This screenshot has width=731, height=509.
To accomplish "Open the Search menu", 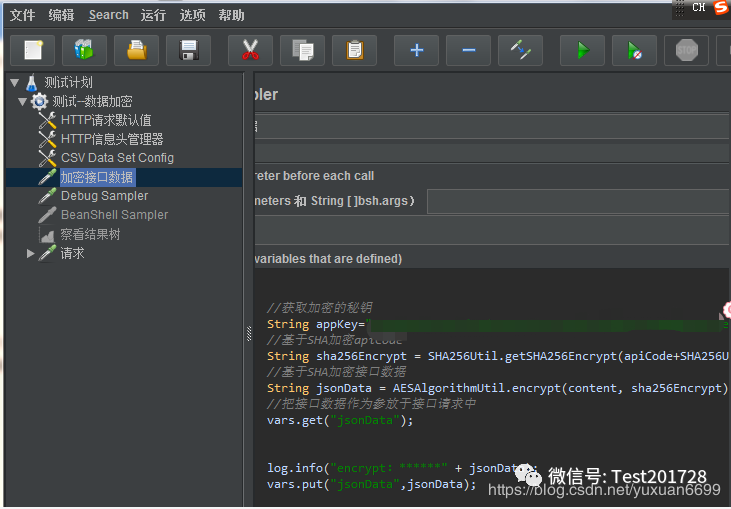I will click(109, 15).
